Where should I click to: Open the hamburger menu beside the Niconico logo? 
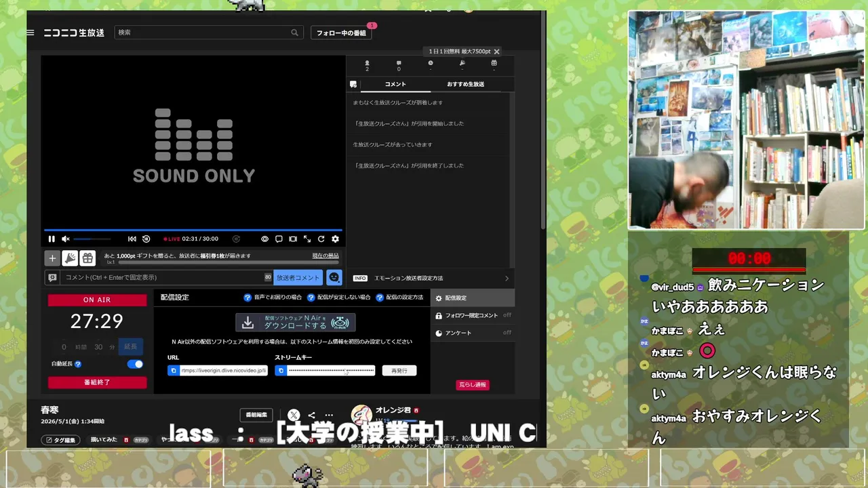click(x=30, y=33)
